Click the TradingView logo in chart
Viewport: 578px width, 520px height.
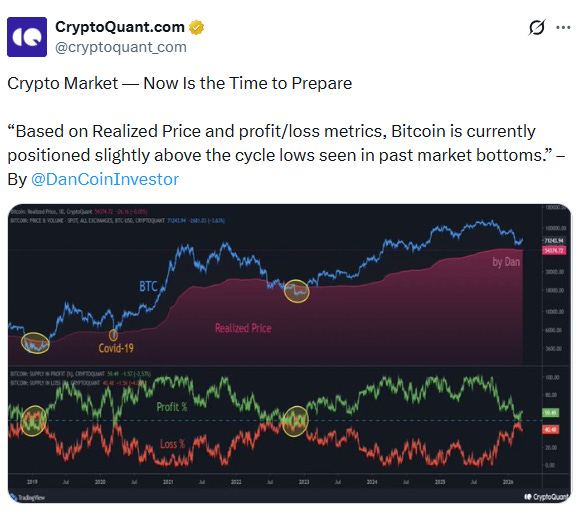coord(28,498)
